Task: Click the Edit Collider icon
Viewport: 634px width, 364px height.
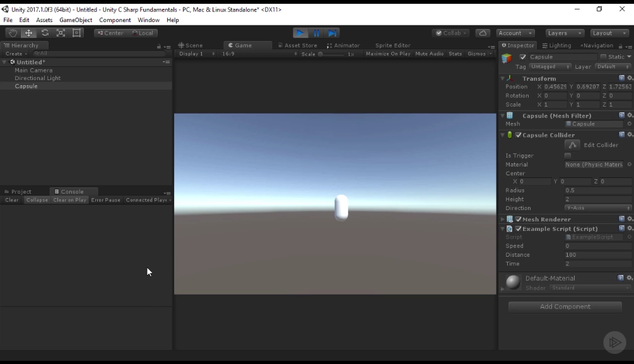Action: pyautogui.click(x=573, y=145)
